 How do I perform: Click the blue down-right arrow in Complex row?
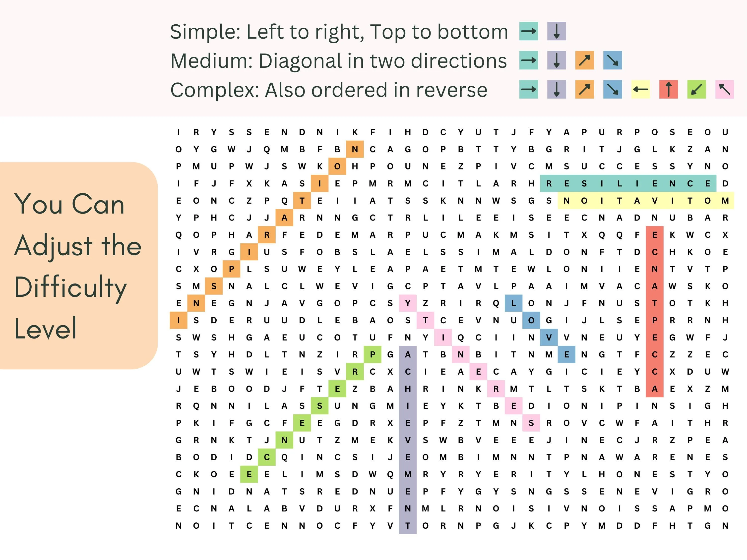click(613, 89)
